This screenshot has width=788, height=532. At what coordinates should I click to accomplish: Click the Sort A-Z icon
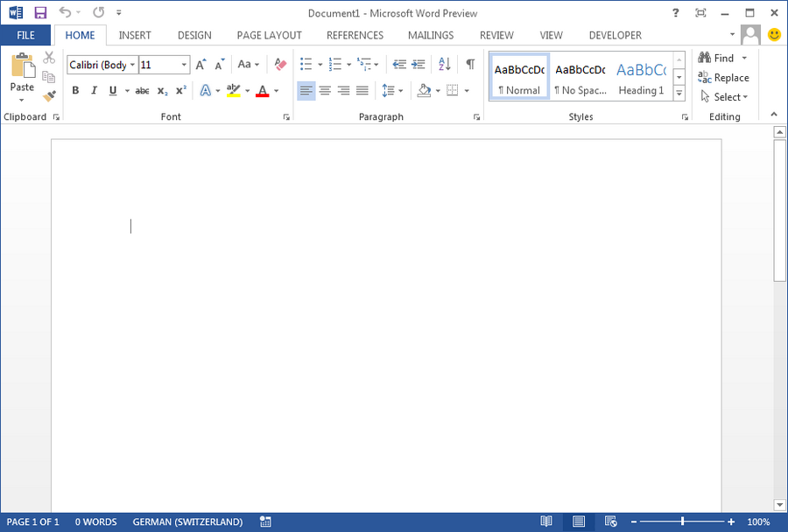pos(444,65)
